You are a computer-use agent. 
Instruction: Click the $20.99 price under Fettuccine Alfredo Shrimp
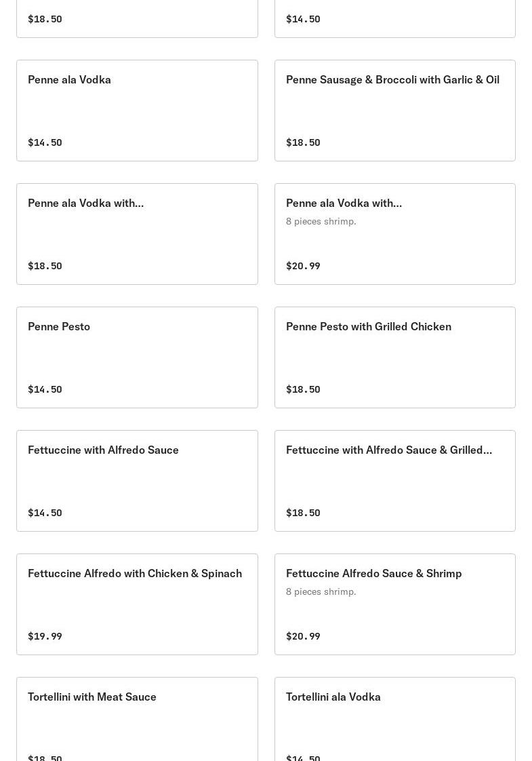(303, 636)
